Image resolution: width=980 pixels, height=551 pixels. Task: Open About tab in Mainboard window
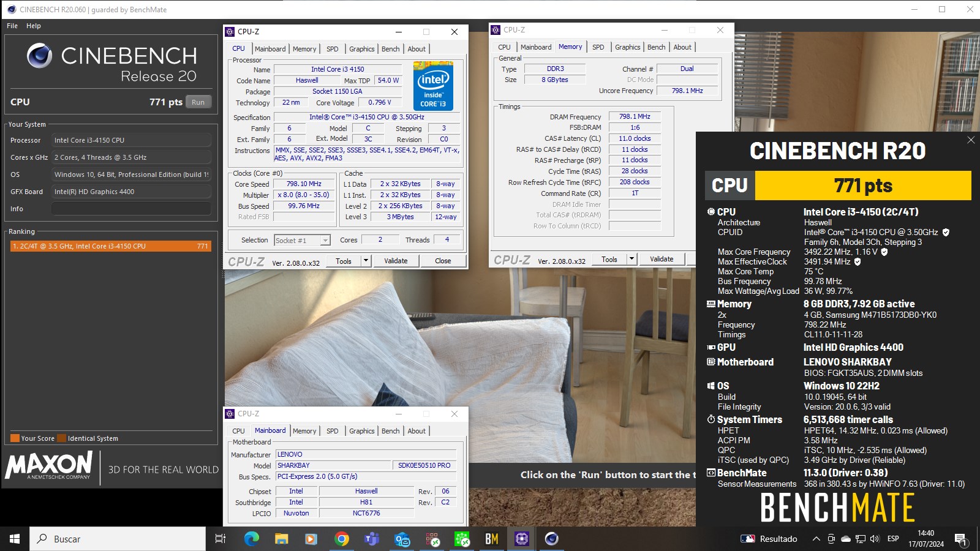(417, 431)
